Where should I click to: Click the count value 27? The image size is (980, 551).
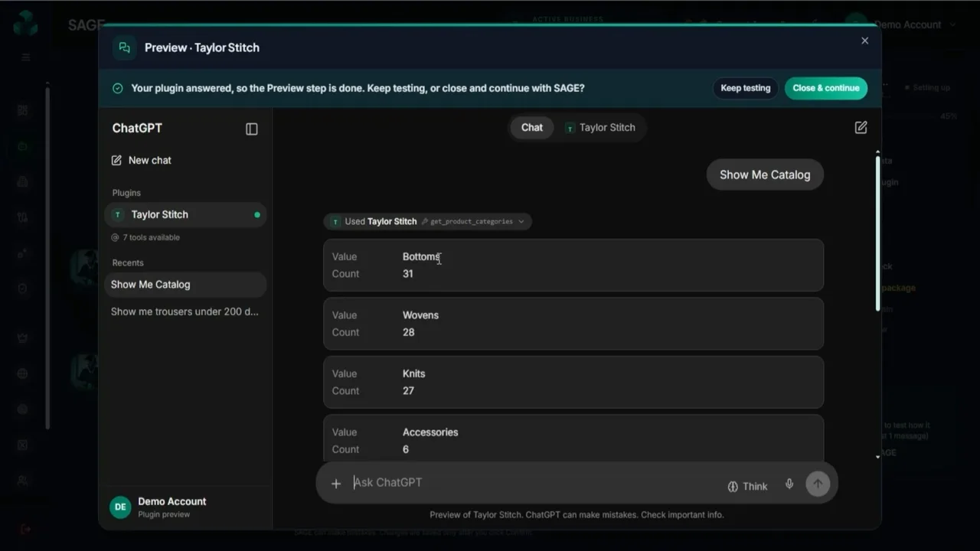(x=408, y=391)
